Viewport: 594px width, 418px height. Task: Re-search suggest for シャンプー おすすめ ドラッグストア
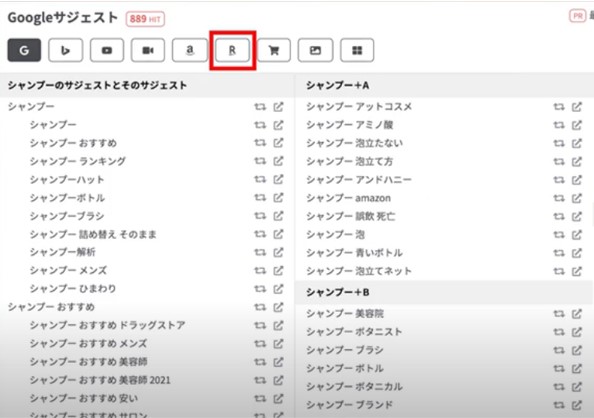pyautogui.click(x=260, y=325)
